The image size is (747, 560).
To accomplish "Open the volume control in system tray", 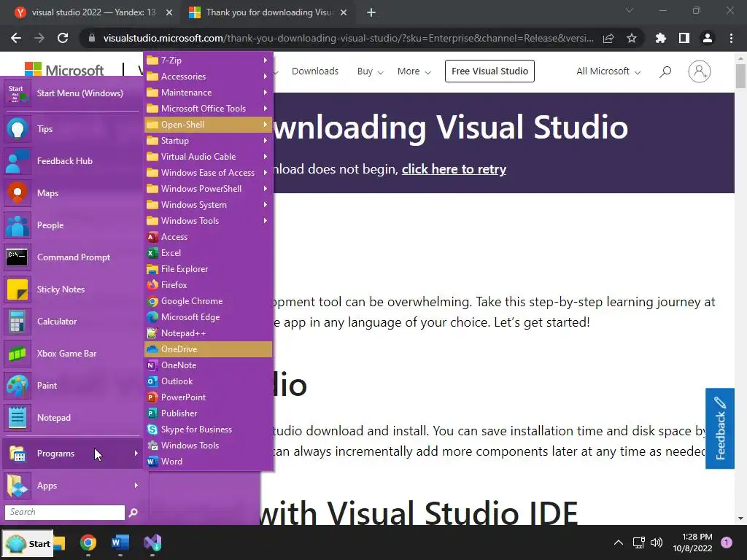I will tap(657, 542).
